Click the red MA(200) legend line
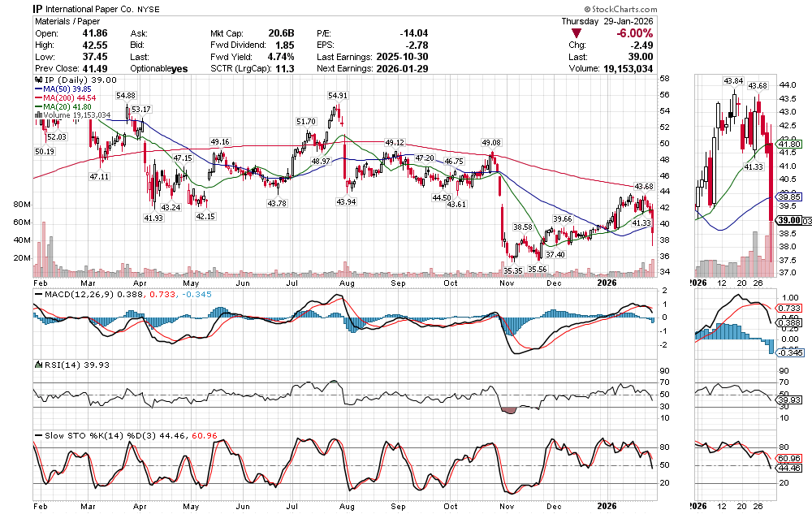 pyautogui.click(x=39, y=98)
